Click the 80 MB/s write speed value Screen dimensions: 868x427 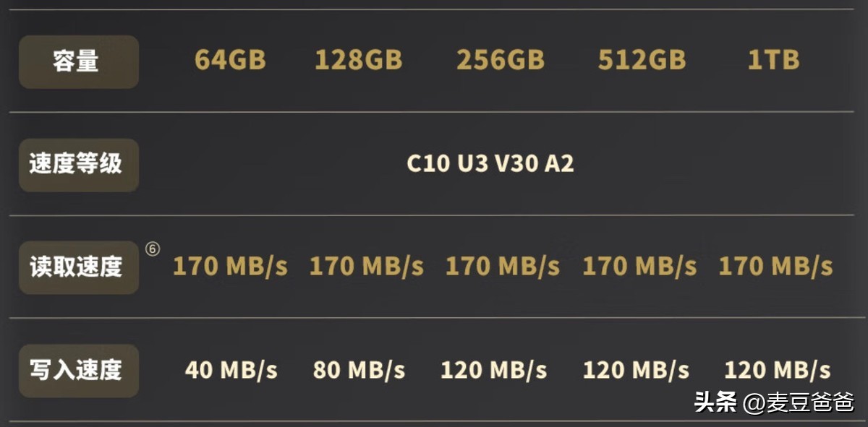pos(359,371)
